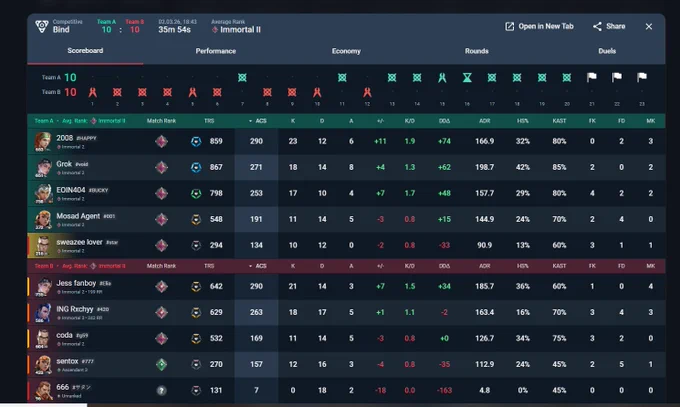
Task: Click the Immortal II average rank icon in header
Action: point(215,30)
